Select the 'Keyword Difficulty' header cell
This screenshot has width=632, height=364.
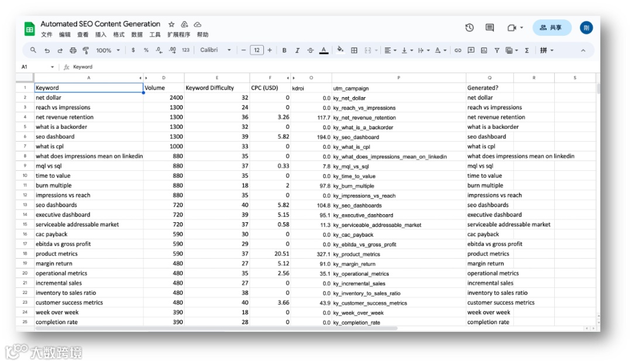[x=217, y=88]
